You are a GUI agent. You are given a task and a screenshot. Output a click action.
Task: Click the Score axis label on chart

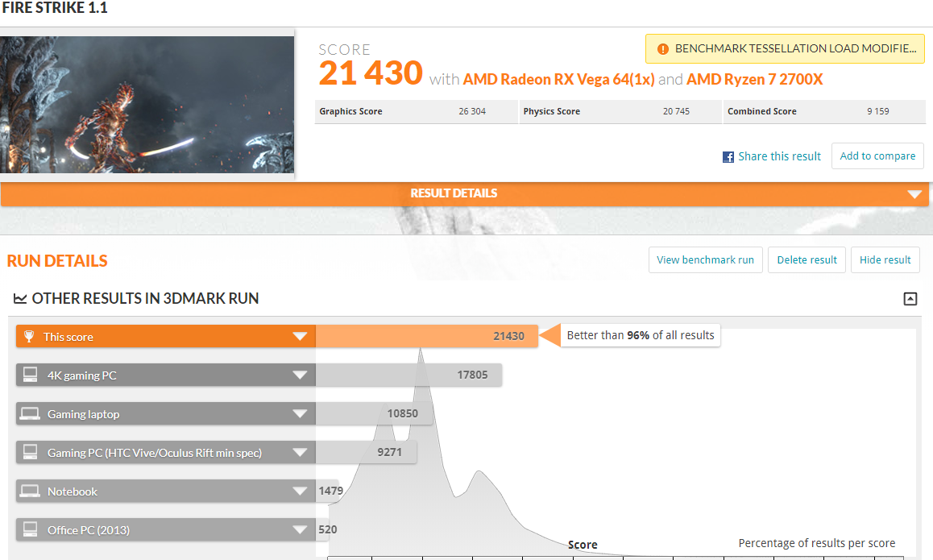click(x=583, y=545)
